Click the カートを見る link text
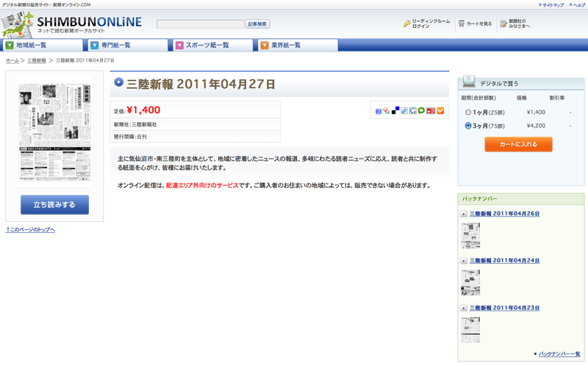The height and width of the screenshot is (365, 588). click(x=479, y=24)
